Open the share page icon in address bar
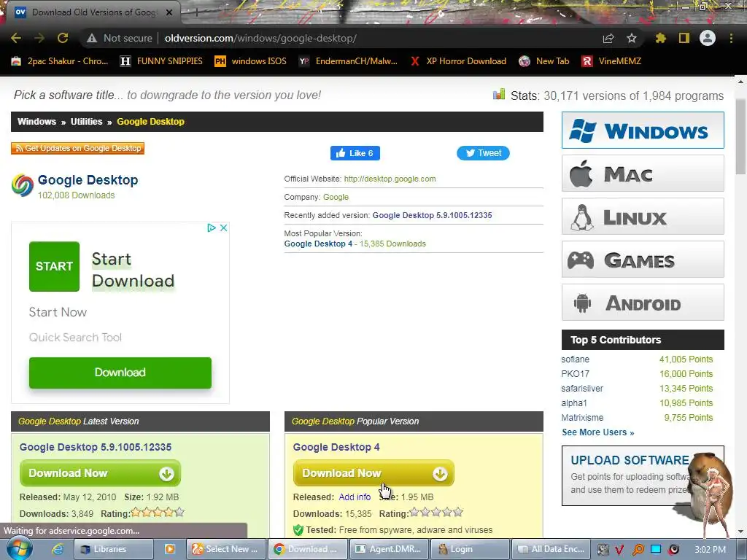This screenshot has width=747, height=560. tap(608, 38)
